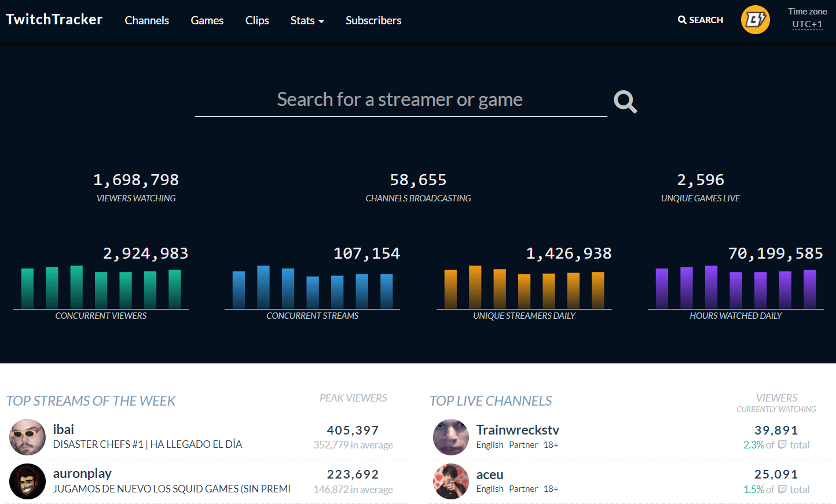Screen dimensions: 836x504
Task: Click the 1,426,938 unique streamers value
Action: coord(569,253)
